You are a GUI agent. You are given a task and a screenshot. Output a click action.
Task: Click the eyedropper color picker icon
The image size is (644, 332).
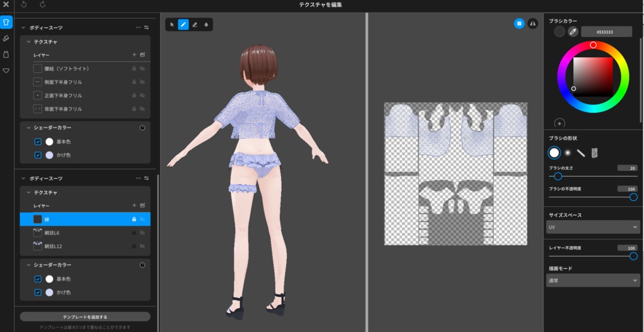(573, 31)
